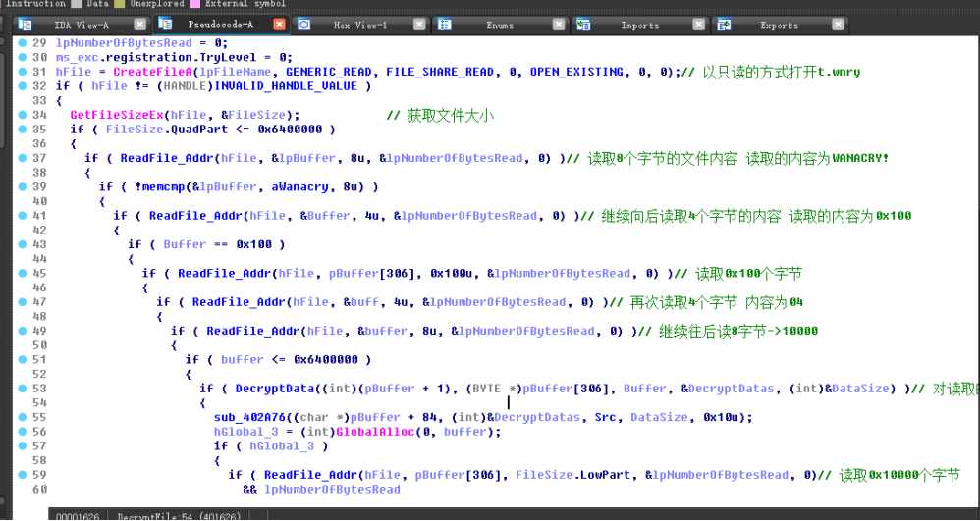Screen dimensions: 980x521
Task: Select INVALID_HANDLE_VALUE on line 32
Action: click(286, 86)
